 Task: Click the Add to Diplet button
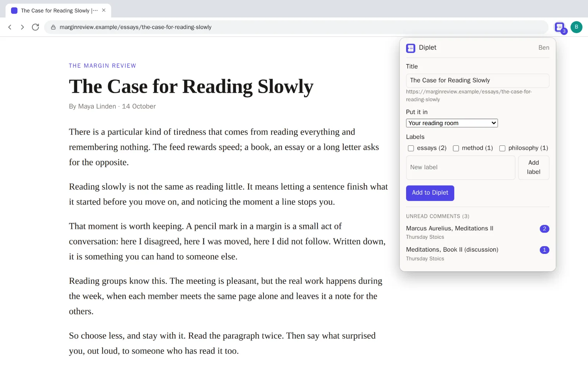tap(430, 193)
